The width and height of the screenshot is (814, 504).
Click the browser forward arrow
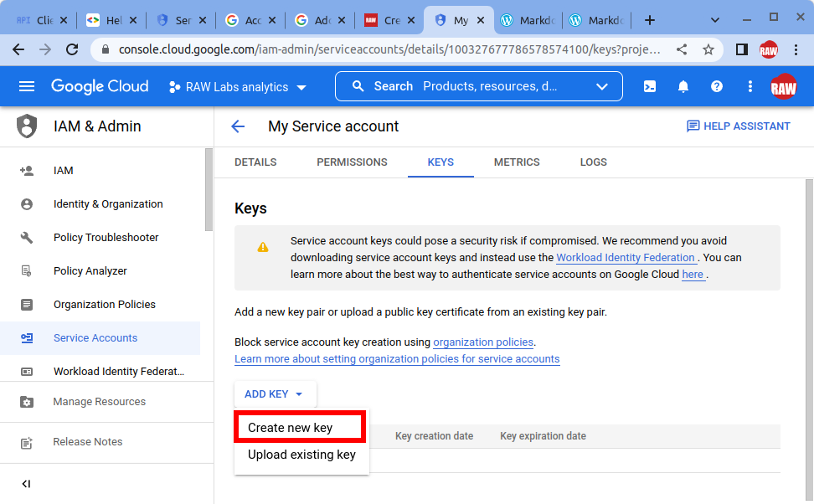[x=45, y=49]
